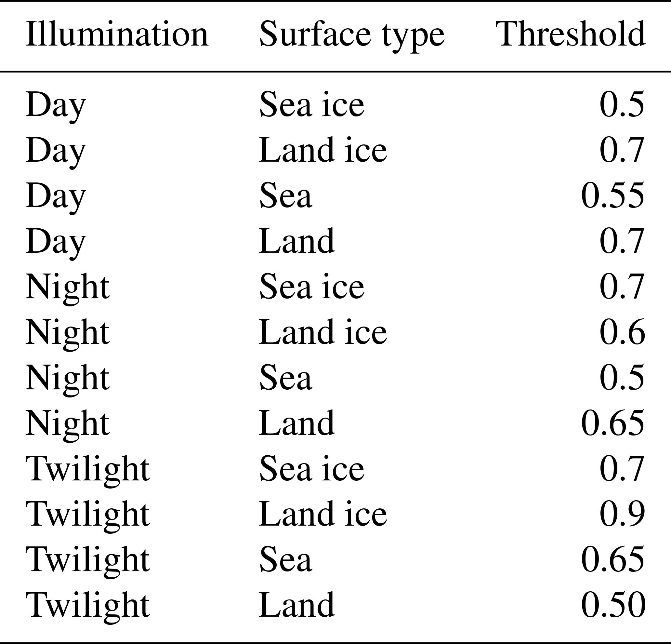Select Land ice in the Day rows
Image resolution: width=671 pixels, height=644 pixels.
[322, 150]
